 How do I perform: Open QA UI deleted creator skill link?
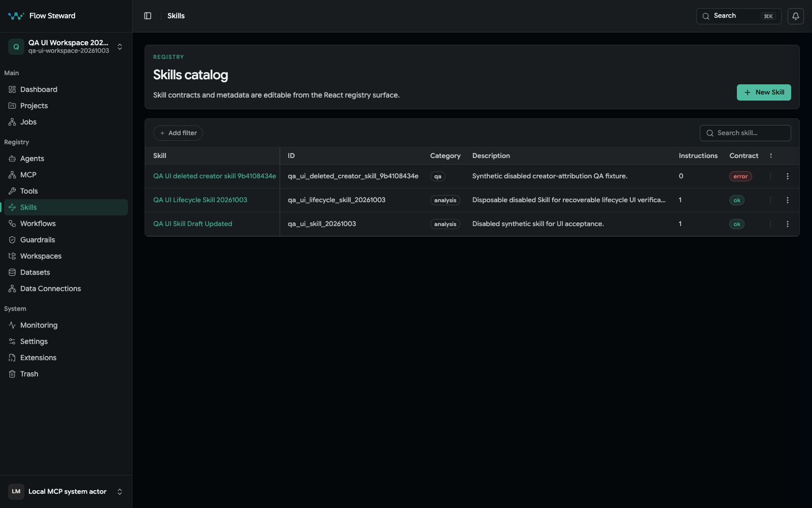[x=215, y=176]
